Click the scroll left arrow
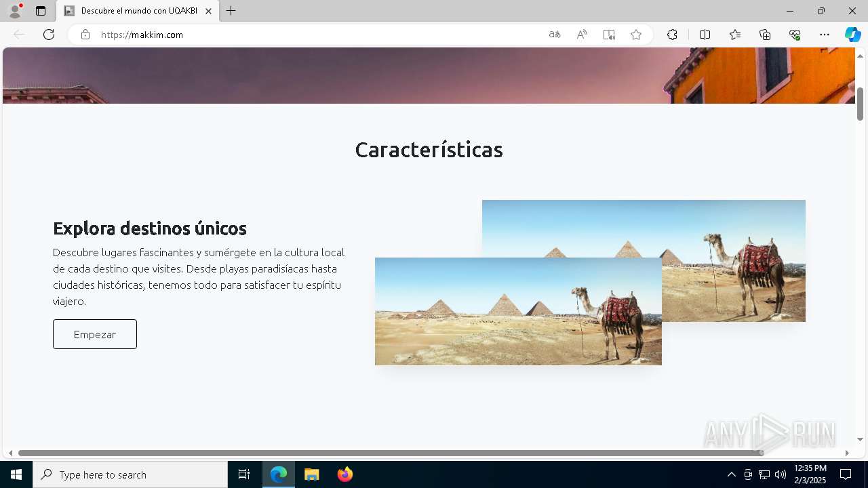 (x=10, y=453)
